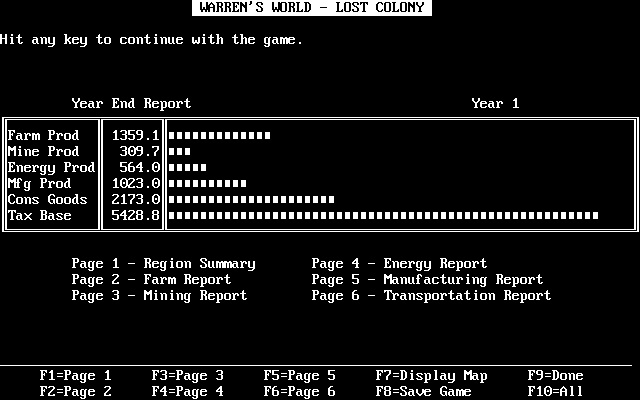Click the Mine Prod bar graph
The image size is (640, 400).
[x=179, y=151]
